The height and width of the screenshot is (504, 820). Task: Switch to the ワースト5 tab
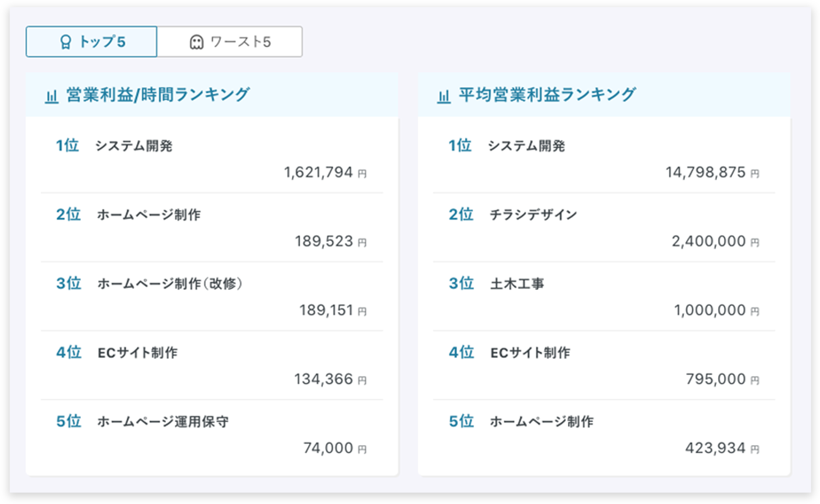229,42
